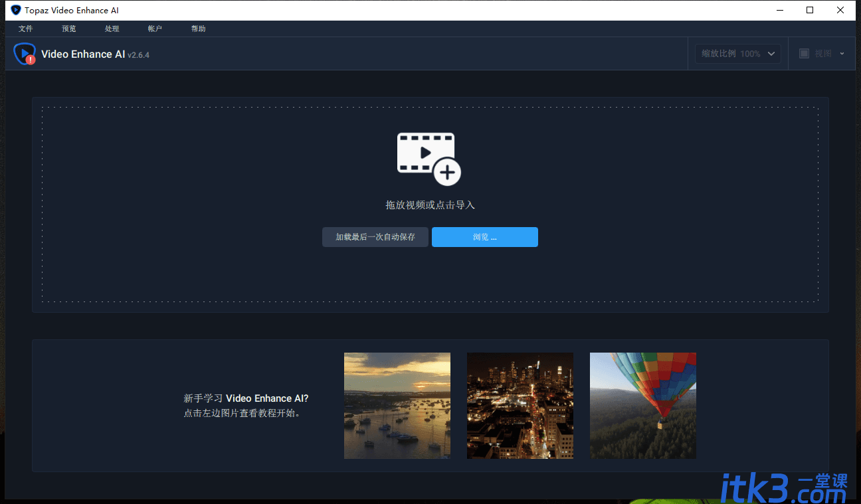Open the harbor sunset tutorial thumbnail
This screenshot has height=504, width=861.
[397, 406]
